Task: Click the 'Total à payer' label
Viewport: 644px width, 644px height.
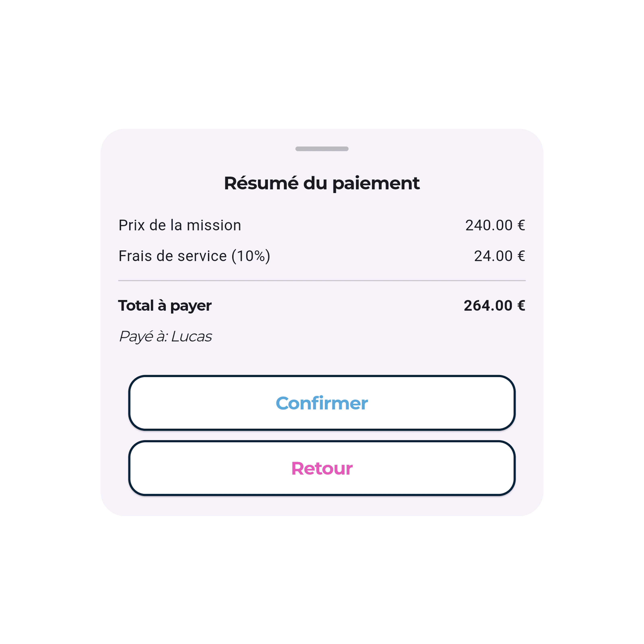Action: 165,306
